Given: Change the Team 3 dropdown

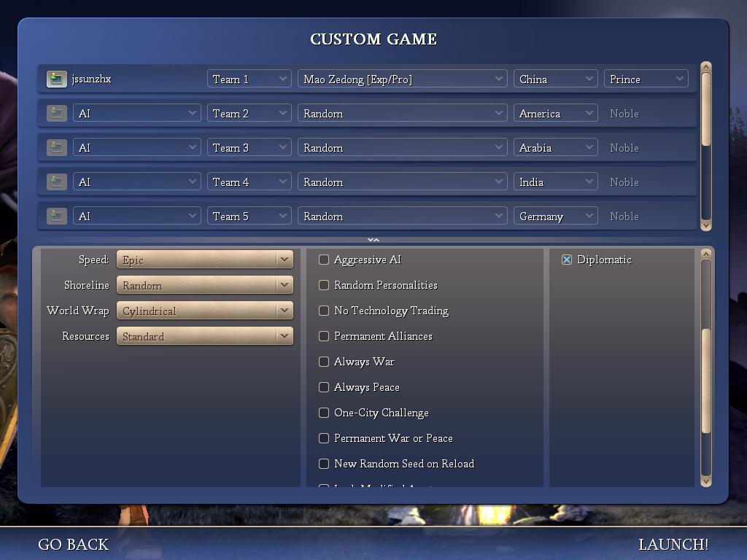Looking at the screenshot, I should (249, 147).
